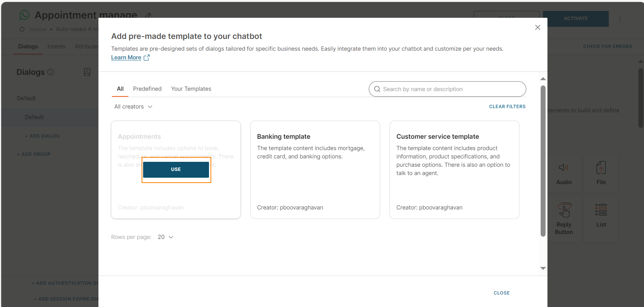Open the three-dot more options menu

coord(619,19)
